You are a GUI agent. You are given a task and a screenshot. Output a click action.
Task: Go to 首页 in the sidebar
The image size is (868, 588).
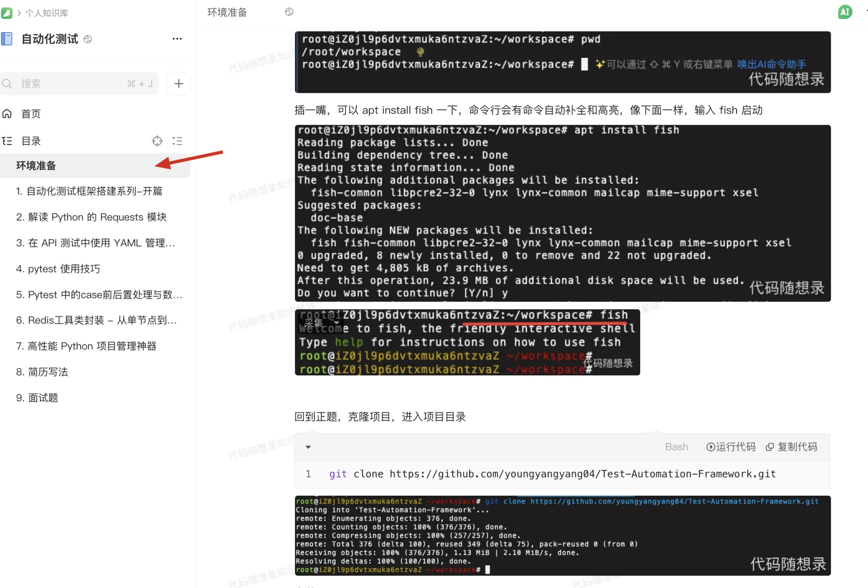[x=31, y=114]
